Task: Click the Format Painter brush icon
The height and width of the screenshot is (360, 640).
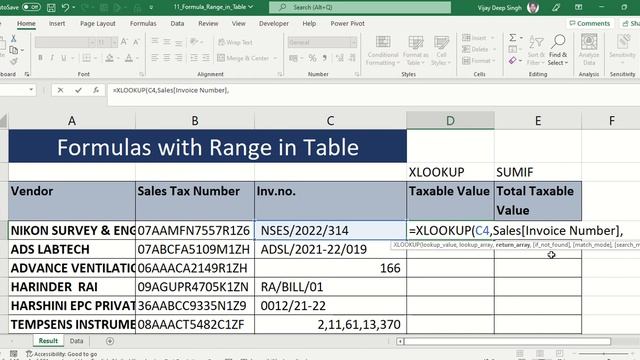Action: 13,61
